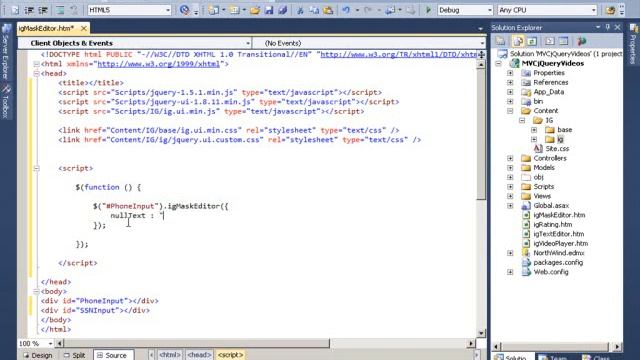Open the Properties side tab
640x360 pixels.
click(633, 44)
